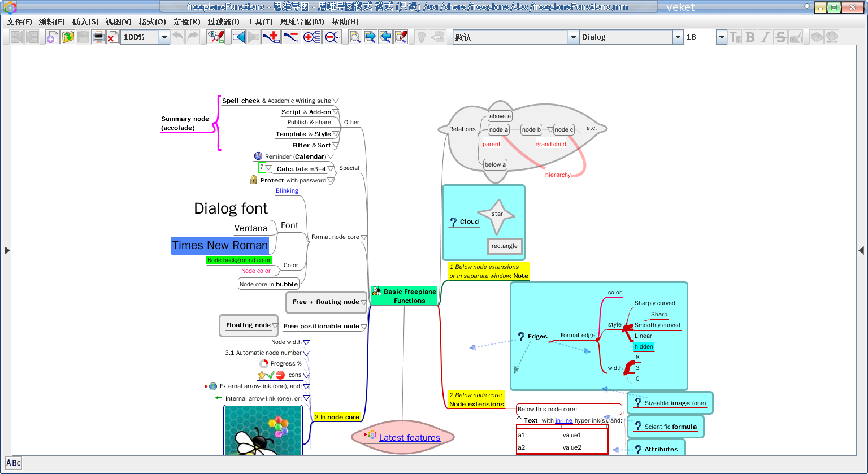Open the 编辑(E) menu
The height and width of the screenshot is (474, 868).
coord(51,21)
